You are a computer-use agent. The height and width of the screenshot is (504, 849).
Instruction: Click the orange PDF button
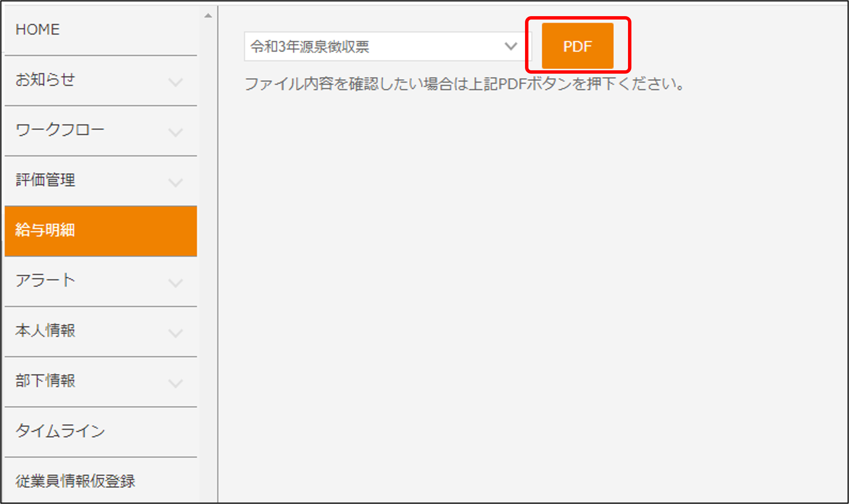pyautogui.click(x=577, y=46)
